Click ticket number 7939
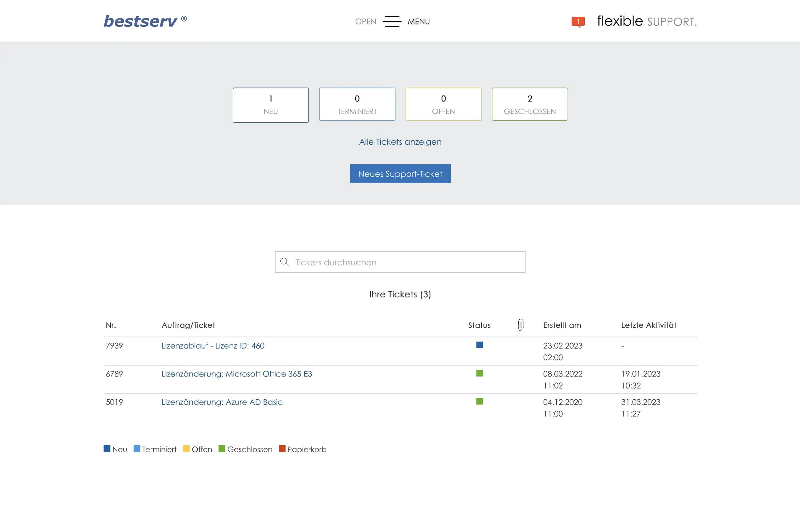Screen dimensions: 800x532 point(114,346)
